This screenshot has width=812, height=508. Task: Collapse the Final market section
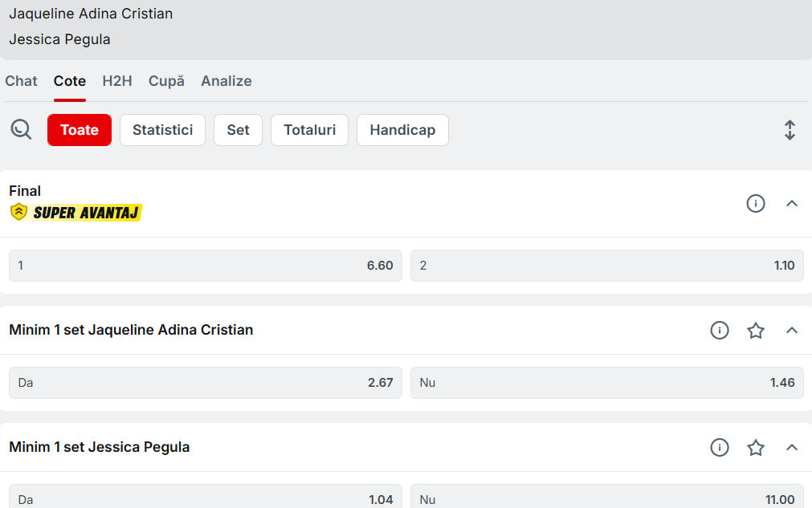pyautogui.click(x=792, y=204)
